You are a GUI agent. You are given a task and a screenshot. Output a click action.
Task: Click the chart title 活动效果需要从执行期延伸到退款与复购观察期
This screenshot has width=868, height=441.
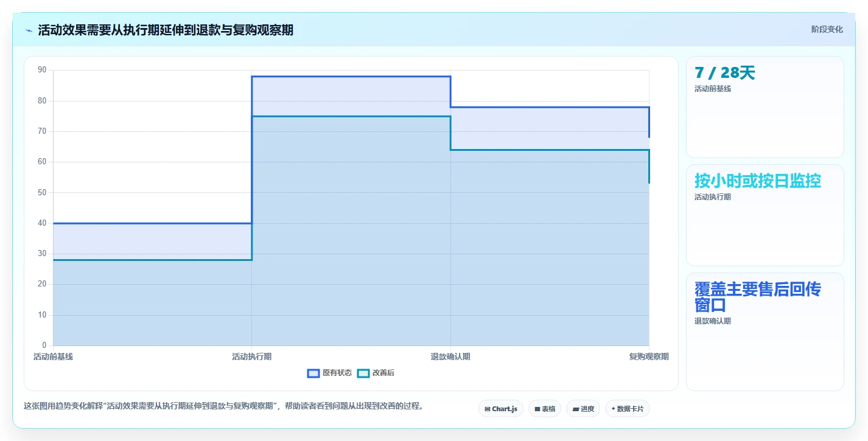click(x=166, y=30)
